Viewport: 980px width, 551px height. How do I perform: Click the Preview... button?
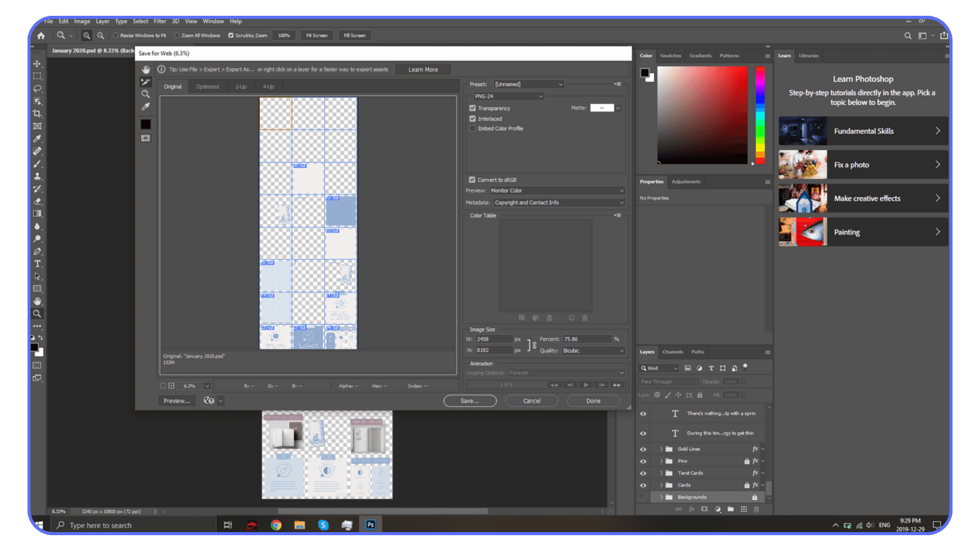point(177,401)
